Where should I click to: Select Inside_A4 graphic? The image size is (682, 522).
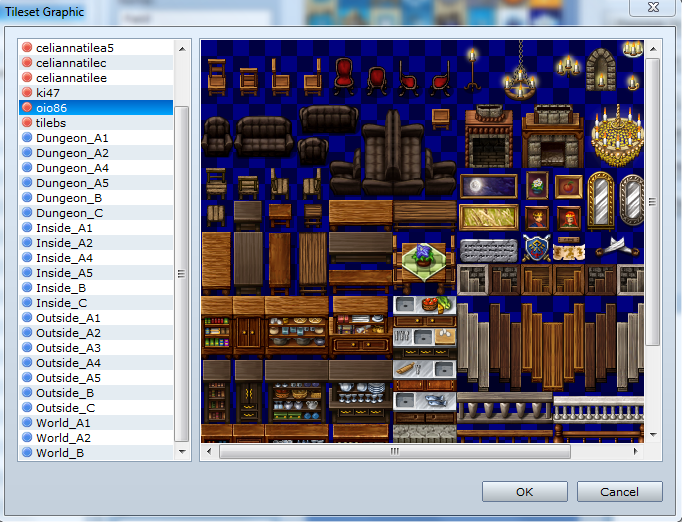click(96, 258)
